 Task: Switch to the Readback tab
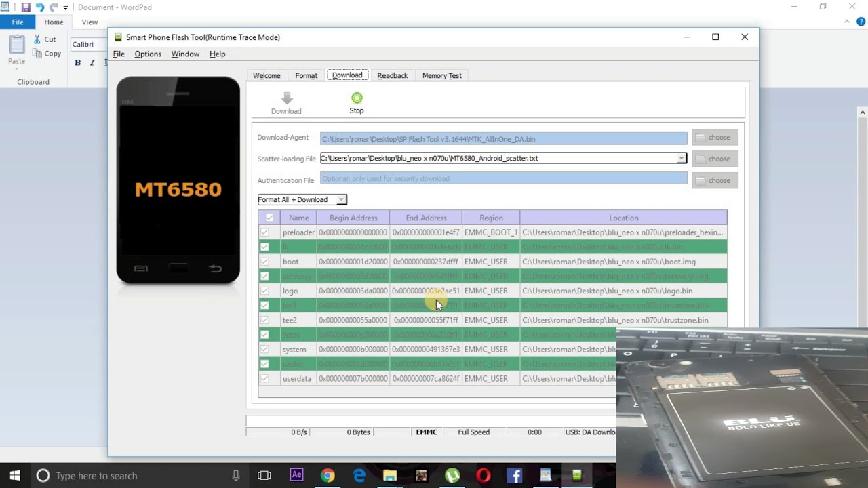(393, 75)
